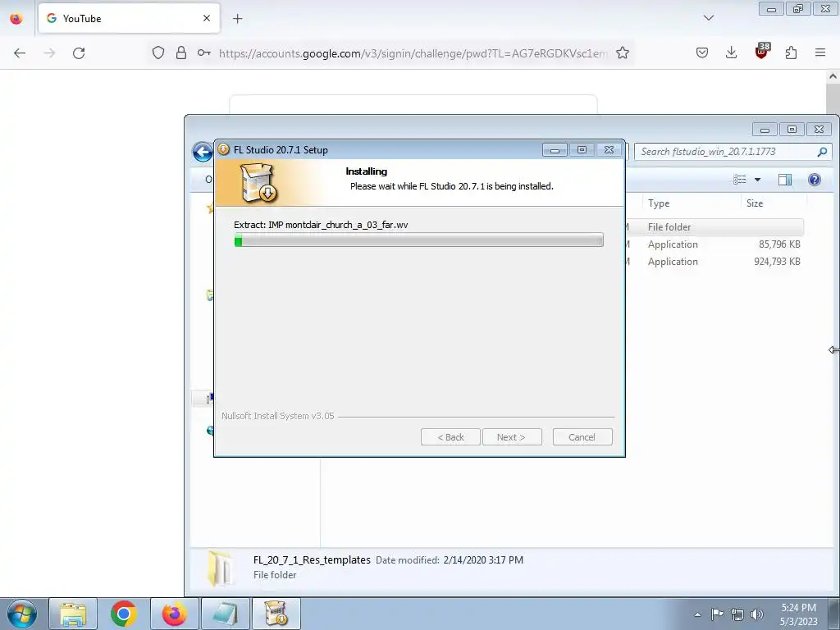Click the installer's Next > button

[512, 437]
